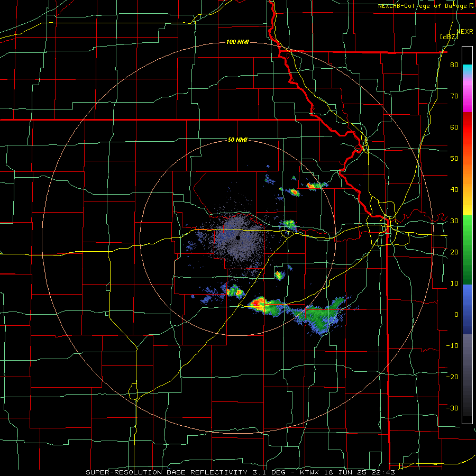
Task: Select the -30 value on the dBZ scale
Action: tap(452, 408)
